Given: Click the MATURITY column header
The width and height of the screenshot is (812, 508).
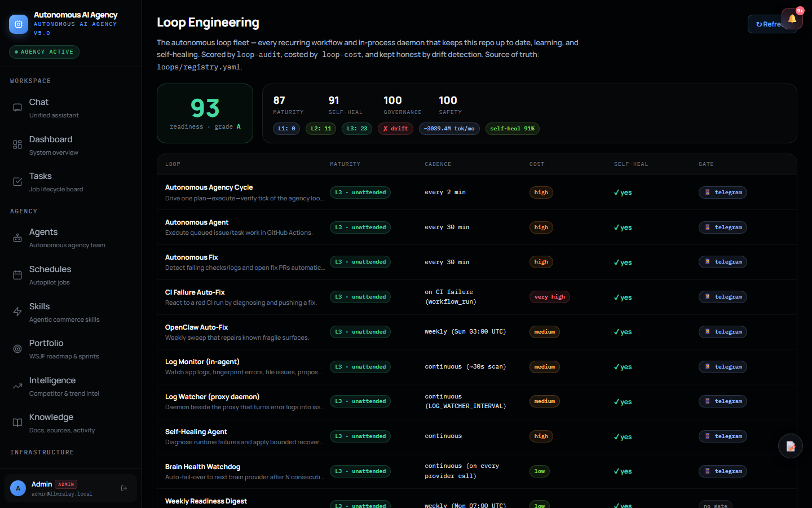Looking at the screenshot, I should (345, 164).
